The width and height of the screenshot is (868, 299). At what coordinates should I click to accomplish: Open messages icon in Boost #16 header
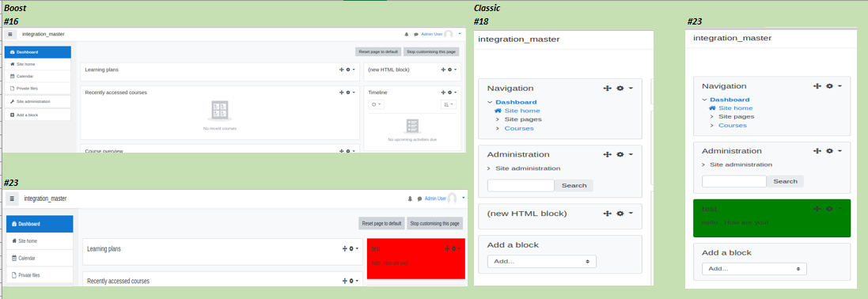pyautogui.click(x=415, y=34)
